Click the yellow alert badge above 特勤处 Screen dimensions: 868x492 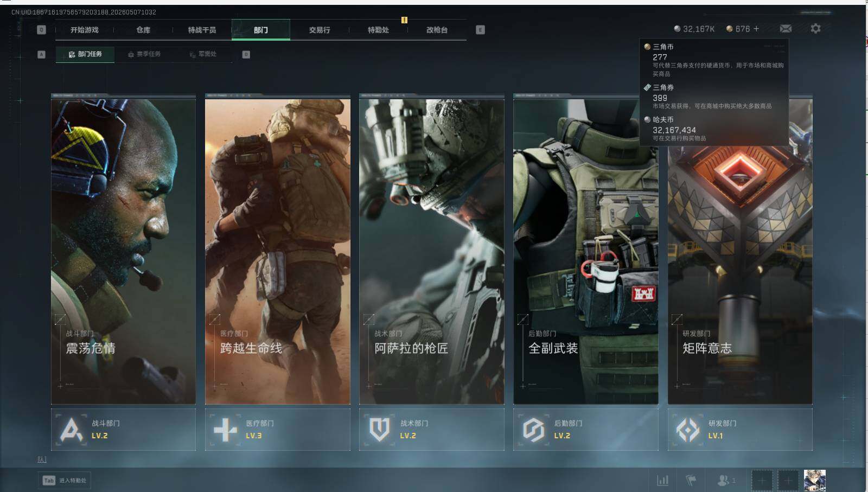pos(404,20)
